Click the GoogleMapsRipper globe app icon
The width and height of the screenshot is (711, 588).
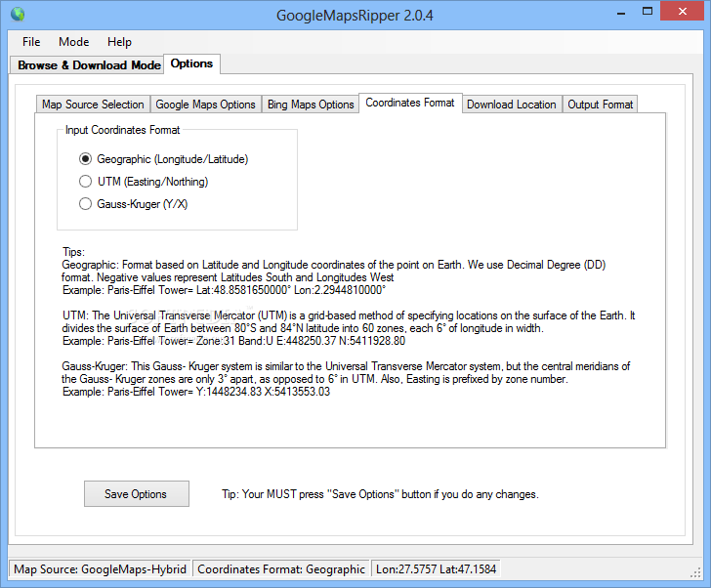(x=18, y=15)
